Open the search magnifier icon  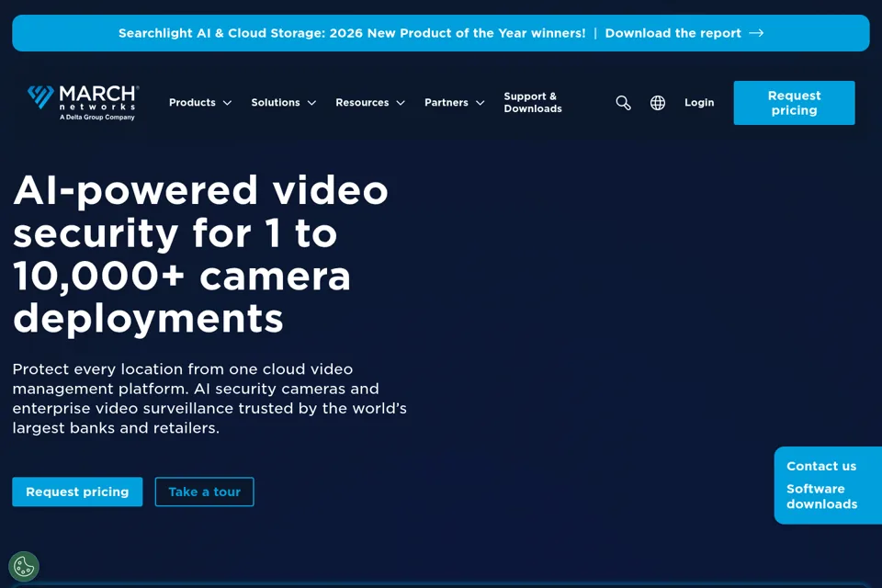click(623, 103)
